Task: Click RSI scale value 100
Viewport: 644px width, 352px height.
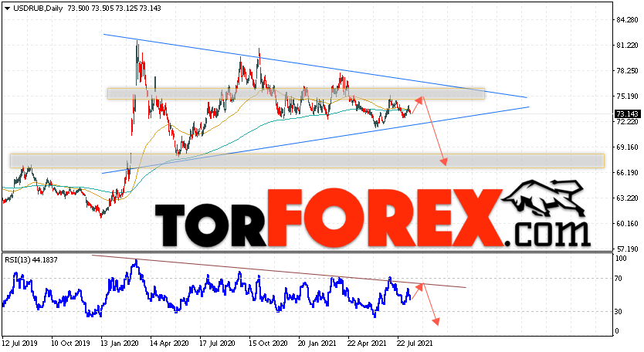Action: point(621,259)
